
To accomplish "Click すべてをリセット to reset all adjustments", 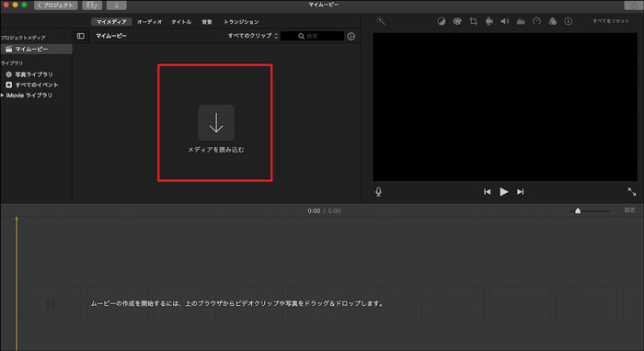I will tap(610, 21).
